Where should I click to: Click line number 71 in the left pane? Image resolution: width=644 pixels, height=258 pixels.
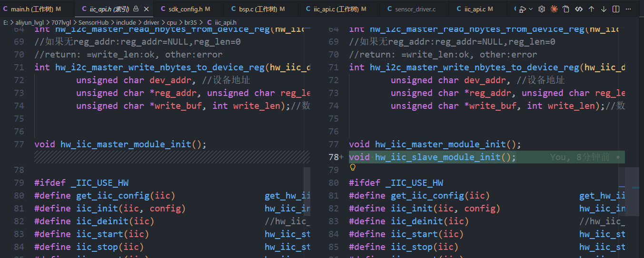[19, 67]
